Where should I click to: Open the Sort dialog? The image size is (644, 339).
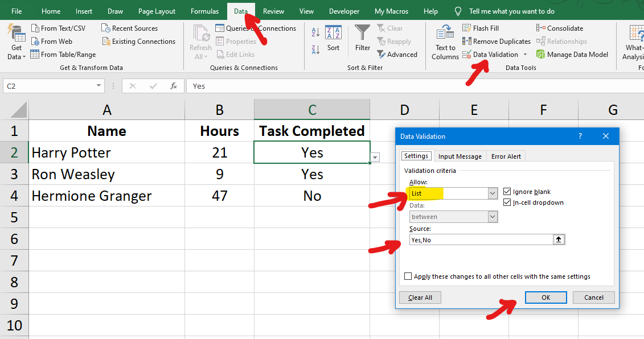point(333,39)
